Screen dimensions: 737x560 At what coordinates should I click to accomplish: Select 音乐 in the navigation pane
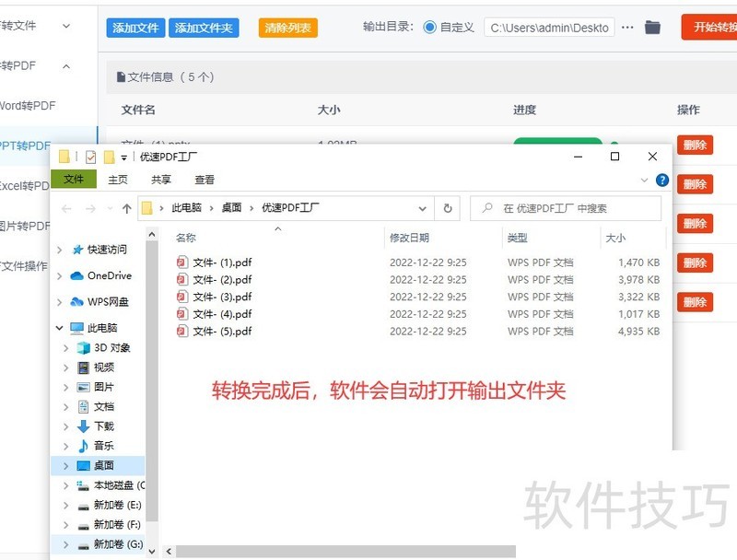click(104, 446)
